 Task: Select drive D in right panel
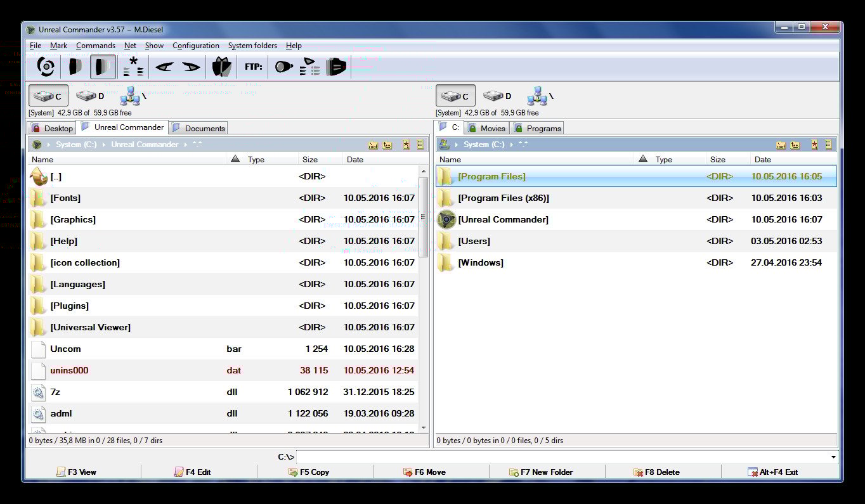(x=497, y=96)
